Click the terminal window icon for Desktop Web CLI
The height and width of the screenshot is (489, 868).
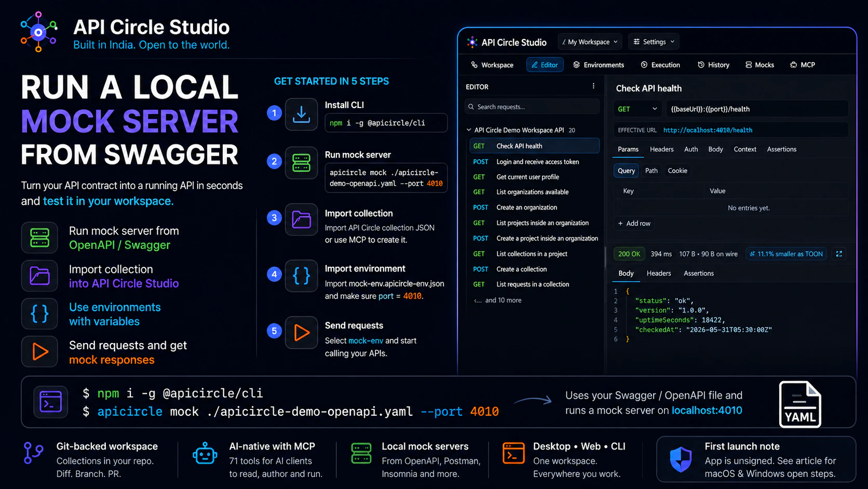pos(513,453)
